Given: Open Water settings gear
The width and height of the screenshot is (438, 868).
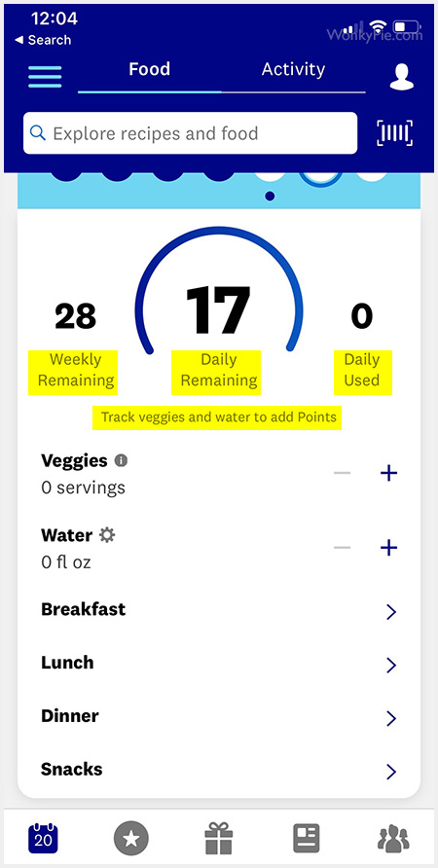Looking at the screenshot, I should [107, 535].
